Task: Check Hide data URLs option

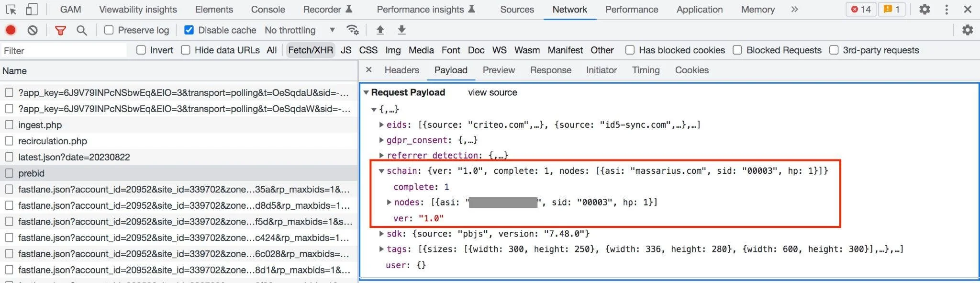Action: click(186, 50)
